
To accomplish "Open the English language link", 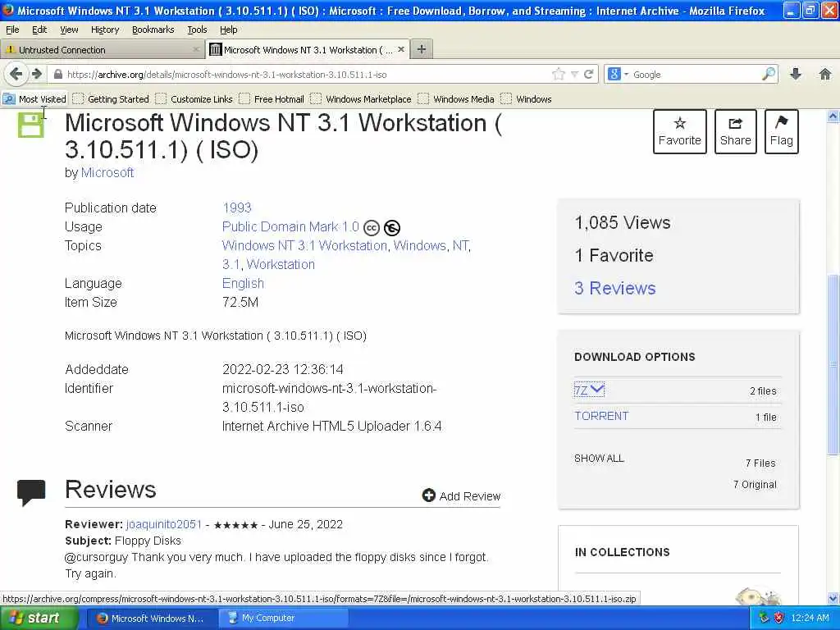I will pyautogui.click(x=243, y=283).
